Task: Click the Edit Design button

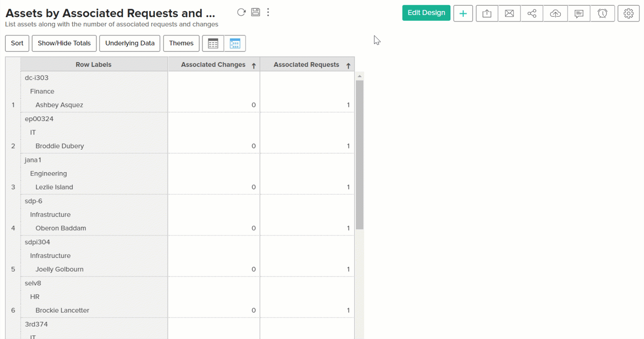Action: tap(426, 13)
